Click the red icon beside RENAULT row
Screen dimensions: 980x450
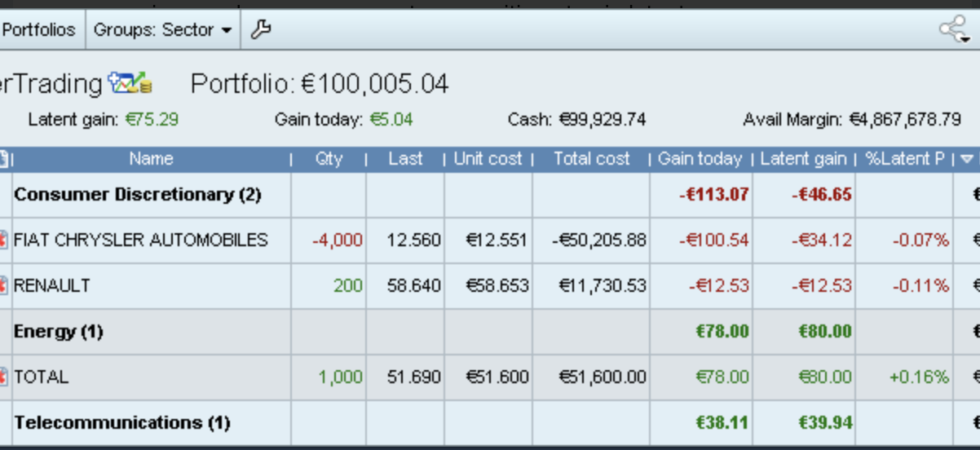[4, 286]
